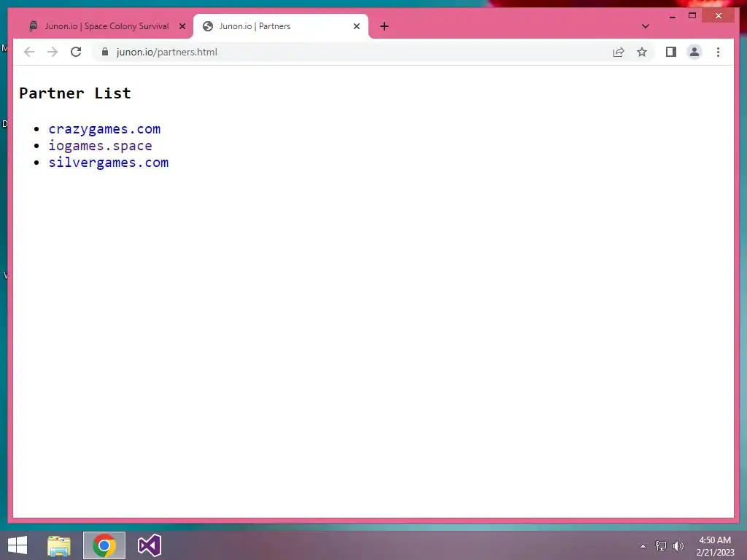Open the Chrome profile avatar menu
Screen dimensions: 747x560
tap(694, 52)
